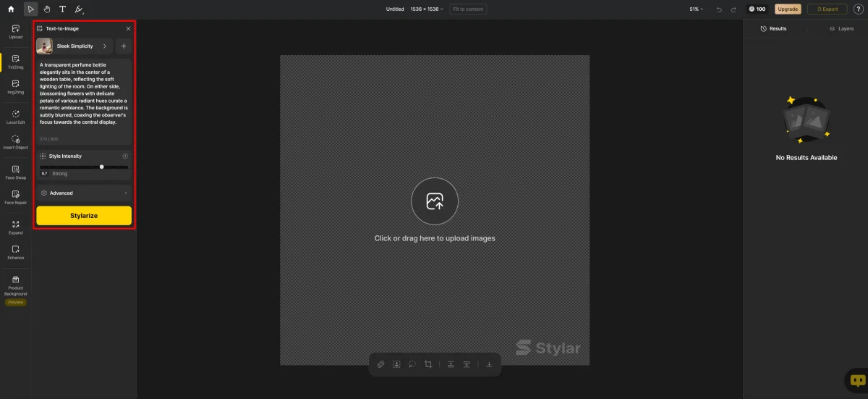This screenshot has width=868, height=399.
Task: Open the Product Background tool
Action: click(16, 285)
